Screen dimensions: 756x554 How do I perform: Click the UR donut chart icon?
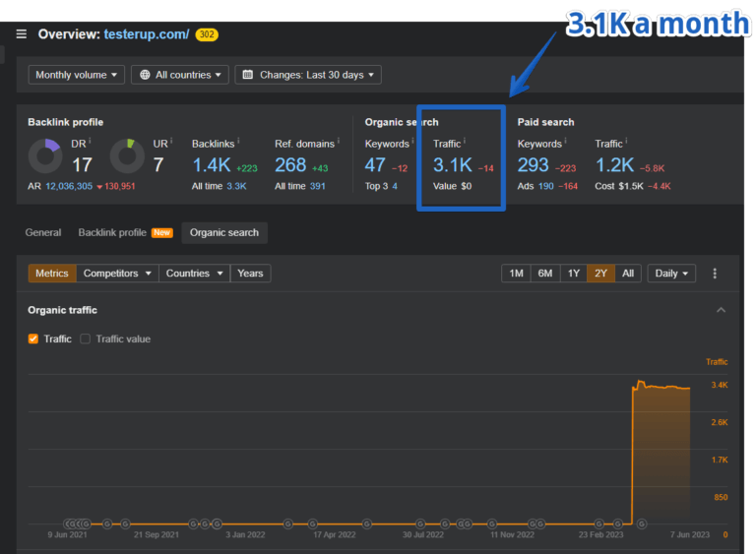point(127,155)
